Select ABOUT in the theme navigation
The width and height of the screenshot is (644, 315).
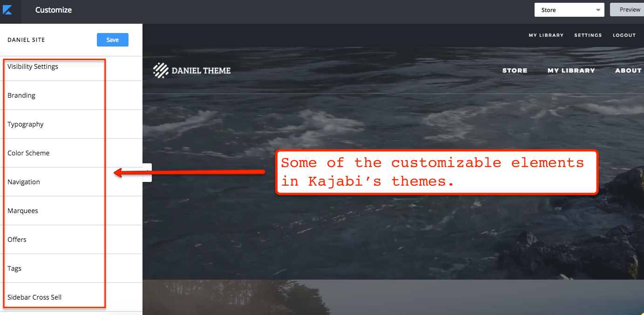628,71
